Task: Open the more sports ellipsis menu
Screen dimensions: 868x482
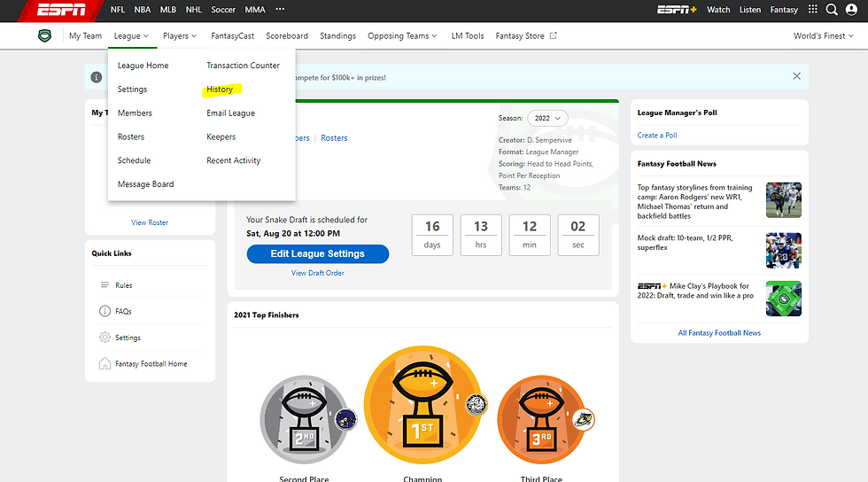Action: tap(280, 9)
